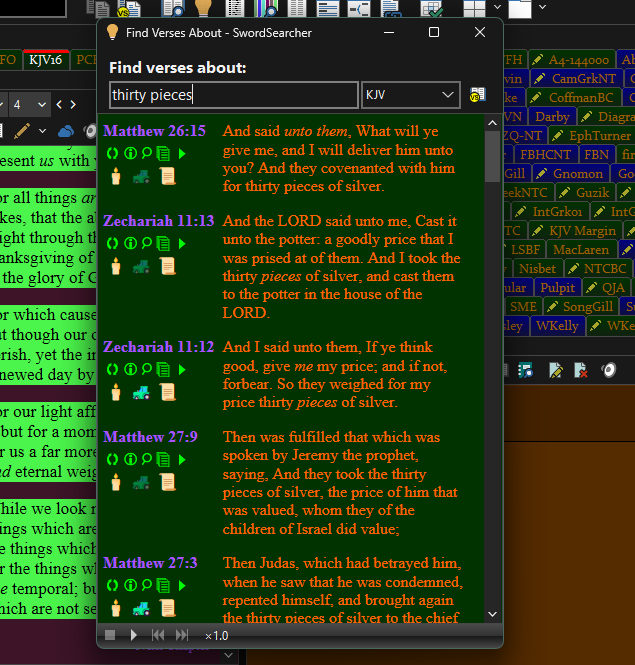Open the Zechariah 11:13 verse link
This screenshot has width=635, height=665.
click(159, 221)
